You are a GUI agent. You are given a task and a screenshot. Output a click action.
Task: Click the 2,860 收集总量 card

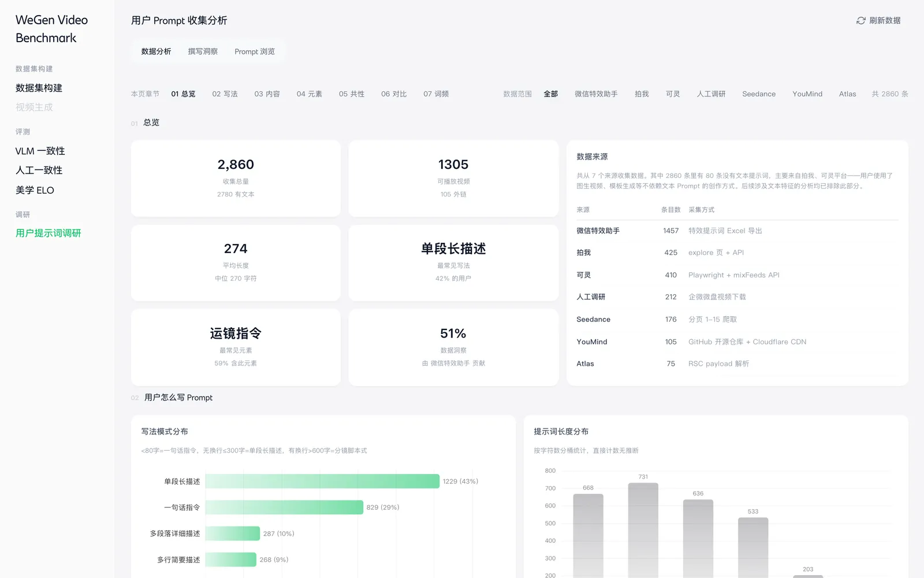coord(236,179)
